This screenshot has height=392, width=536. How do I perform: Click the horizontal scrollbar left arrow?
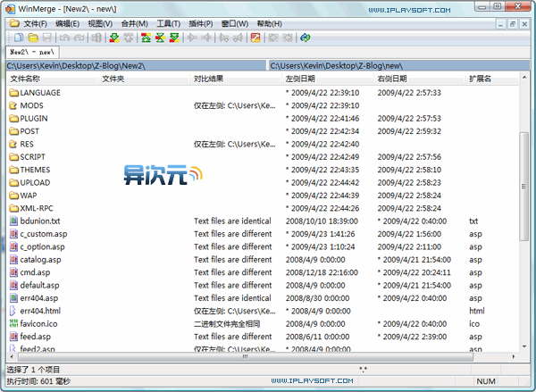(12, 356)
